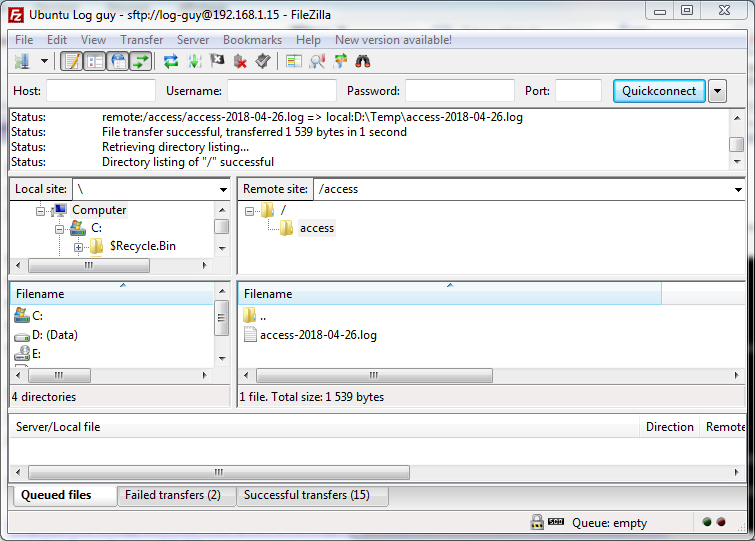Toggle synchronized browsing

[340, 62]
